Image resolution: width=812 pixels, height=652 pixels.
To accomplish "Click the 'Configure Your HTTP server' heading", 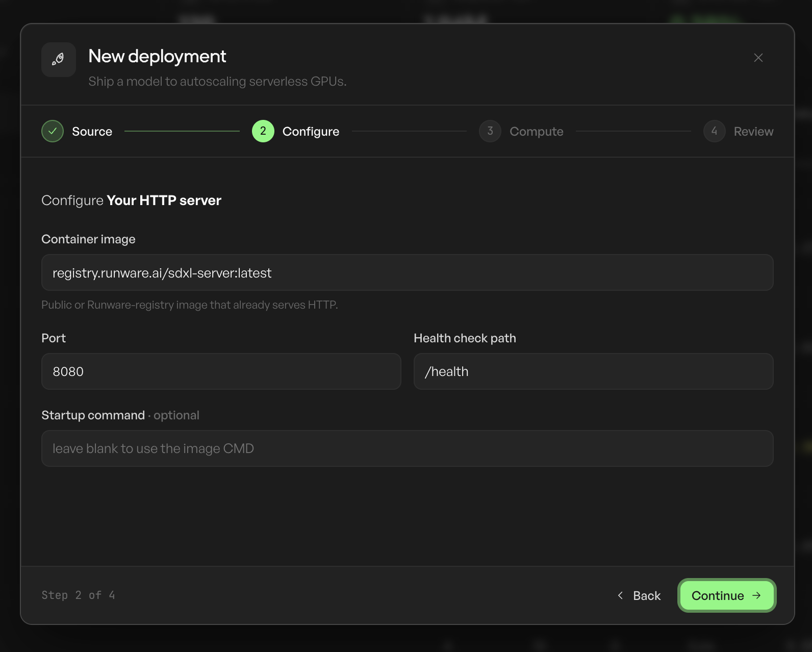I will coord(131,200).
